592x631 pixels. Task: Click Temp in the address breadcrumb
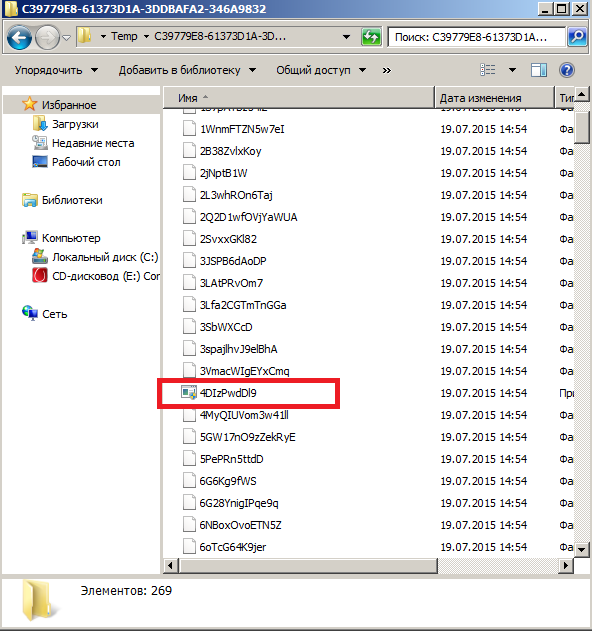[x=124, y=37]
